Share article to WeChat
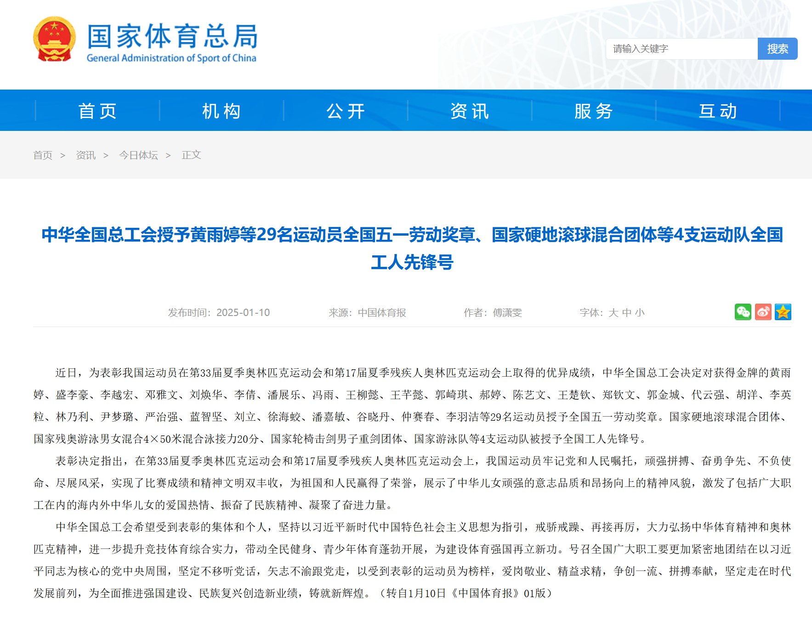812x644 pixels. [743, 312]
